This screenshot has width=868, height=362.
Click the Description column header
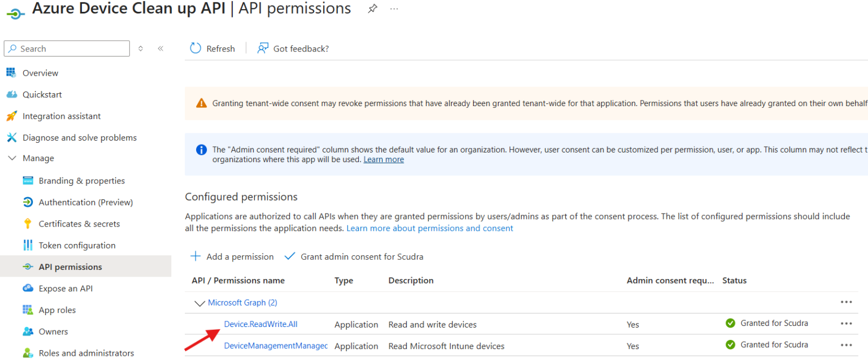coord(411,281)
